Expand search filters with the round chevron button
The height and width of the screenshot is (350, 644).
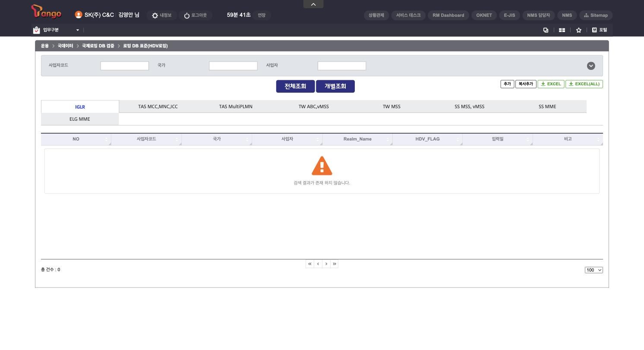click(x=591, y=66)
